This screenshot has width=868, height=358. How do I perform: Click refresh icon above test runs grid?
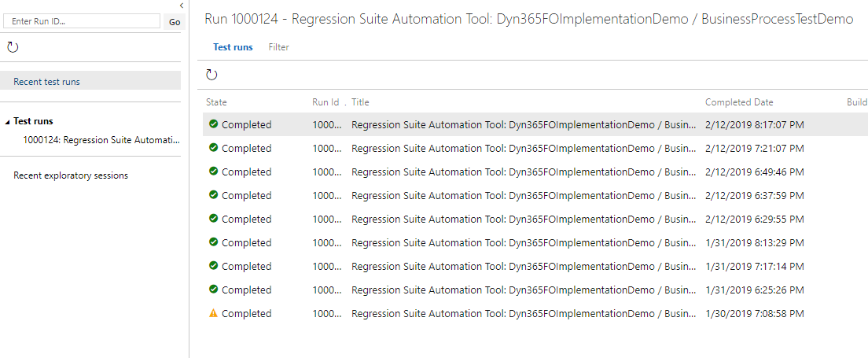[211, 75]
